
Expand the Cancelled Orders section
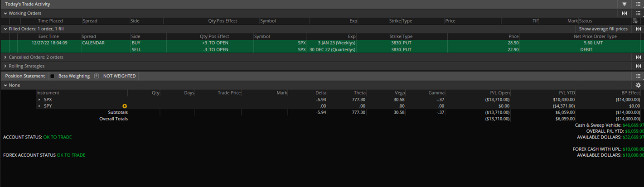click(5, 58)
